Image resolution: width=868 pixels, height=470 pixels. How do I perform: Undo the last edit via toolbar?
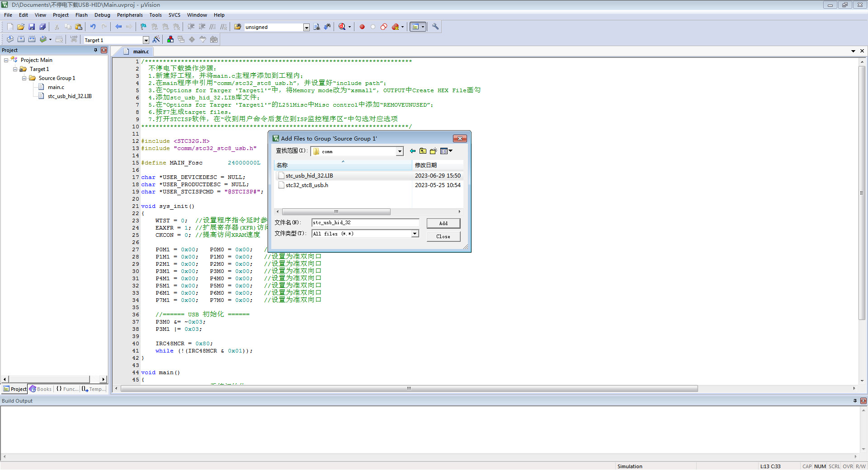tap(93, 27)
